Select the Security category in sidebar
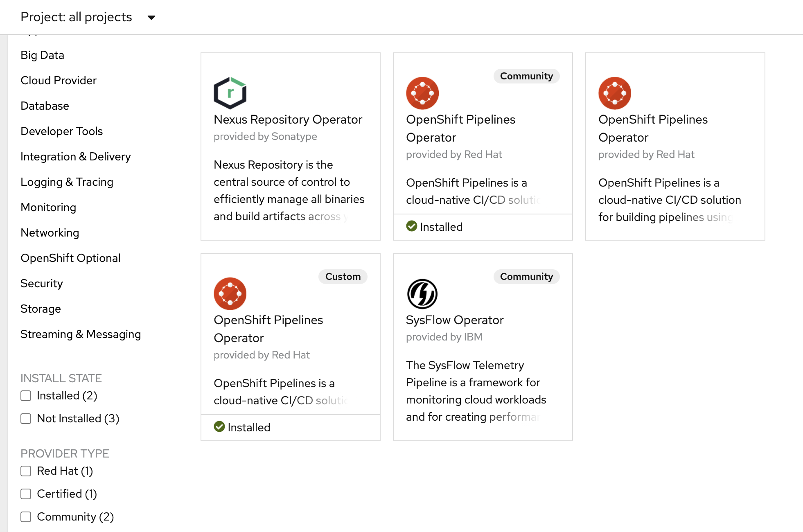Image resolution: width=803 pixels, height=532 pixels. tap(41, 283)
